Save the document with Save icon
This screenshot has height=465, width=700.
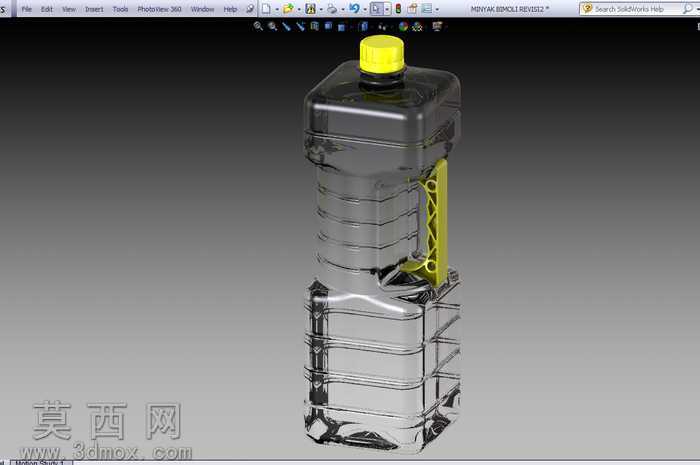pyautogui.click(x=311, y=9)
